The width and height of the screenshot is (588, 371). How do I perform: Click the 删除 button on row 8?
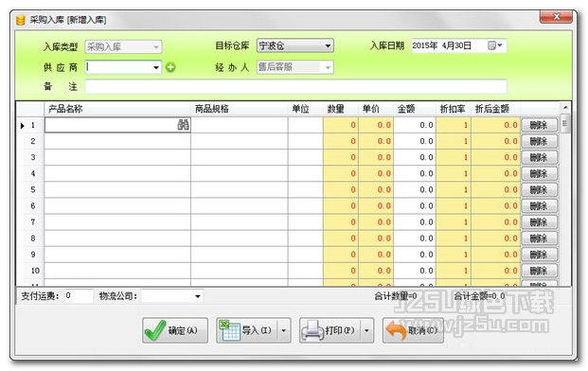[539, 238]
